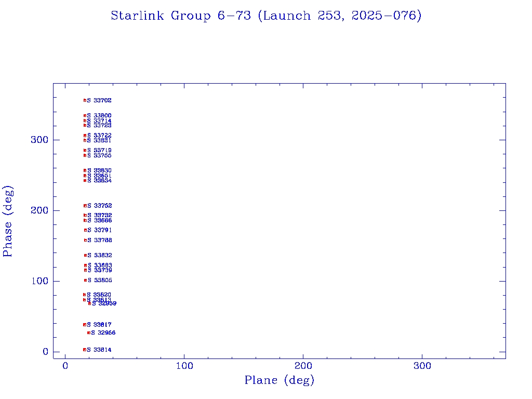Click the 100 tick label on Plane axis
This screenshot has width=532, height=399.
184,366
